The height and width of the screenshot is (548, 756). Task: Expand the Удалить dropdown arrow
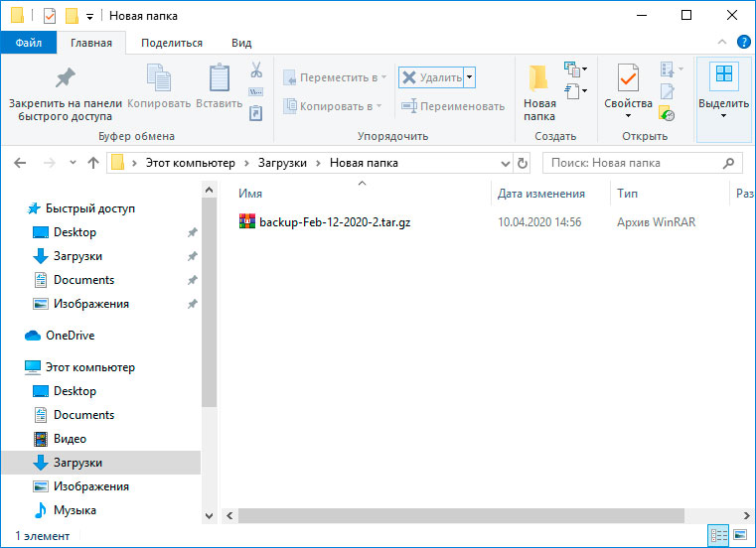[x=469, y=77]
